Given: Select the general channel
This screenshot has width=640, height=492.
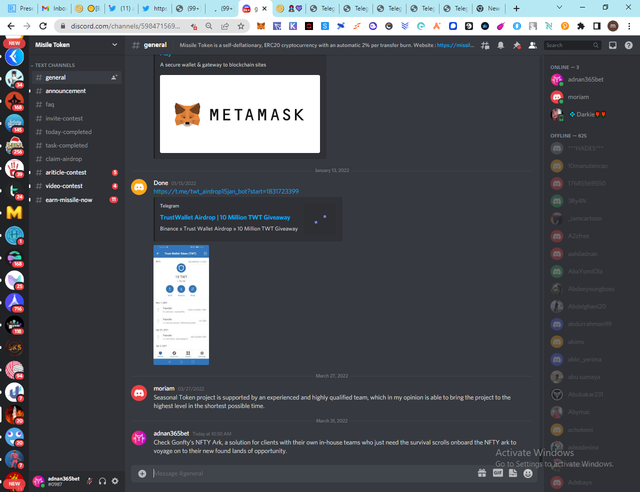Looking at the screenshot, I should click(76, 78).
